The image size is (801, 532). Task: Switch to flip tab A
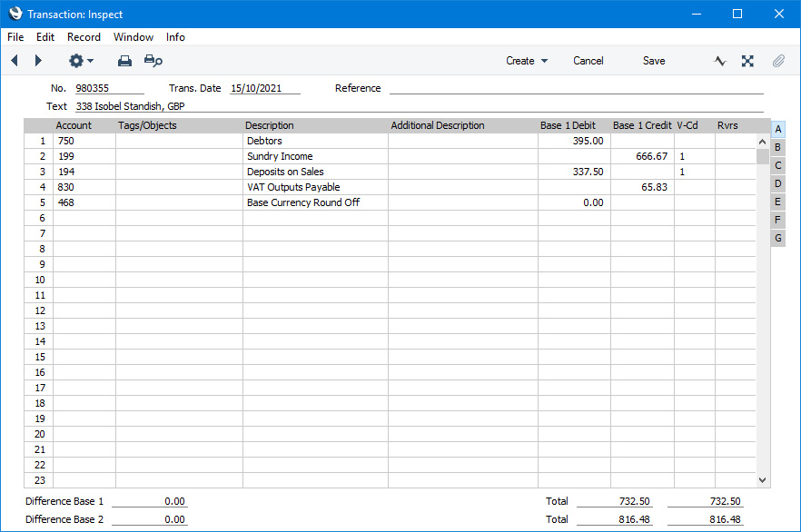778,129
